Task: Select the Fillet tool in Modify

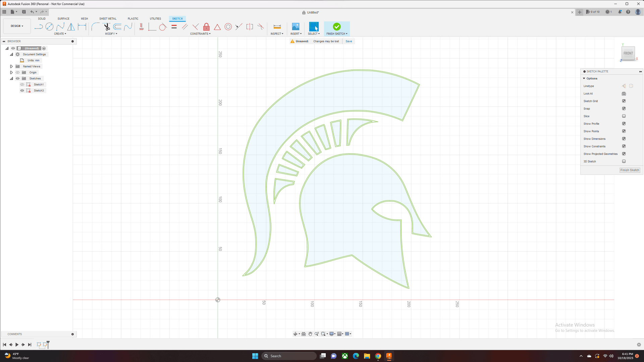Action: pos(95,26)
